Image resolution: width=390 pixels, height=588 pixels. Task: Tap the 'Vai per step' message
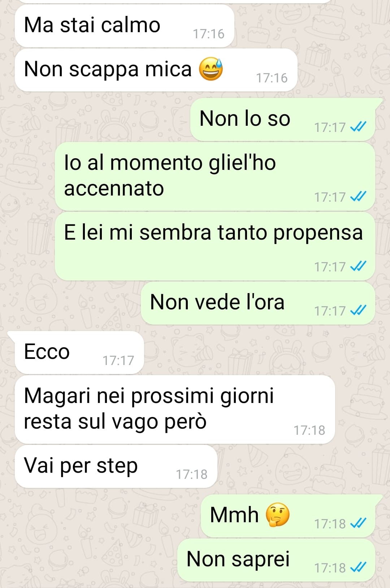tap(116, 467)
